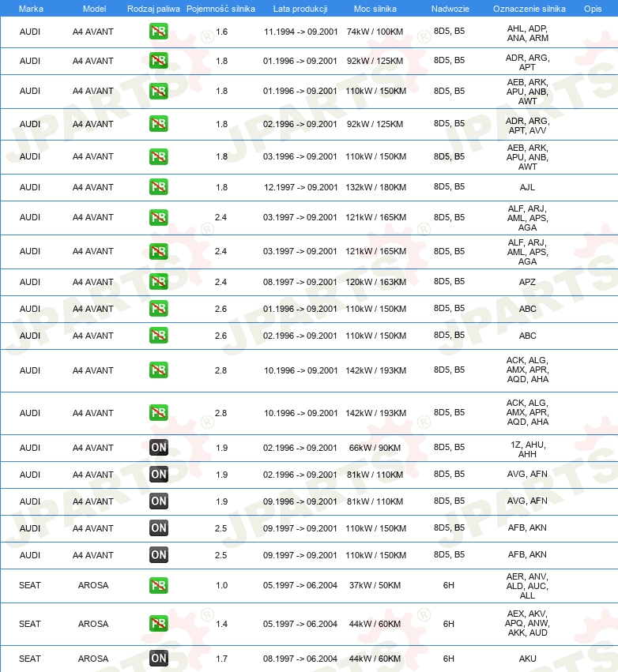Click the Lata produkcji column header
The height and width of the screenshot is (672, 618).
[x=300, y=9]
